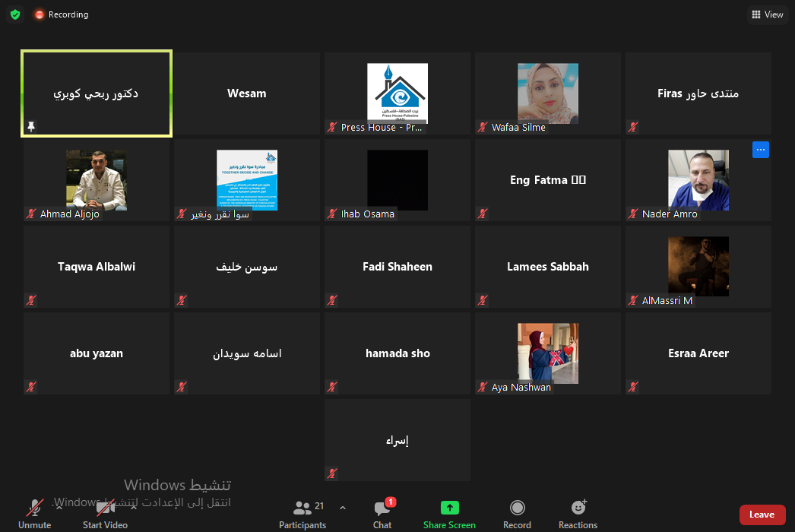
Task: Select the Wafaa Silme video tile
Action: pyautogui.click(x=548, y=94)
